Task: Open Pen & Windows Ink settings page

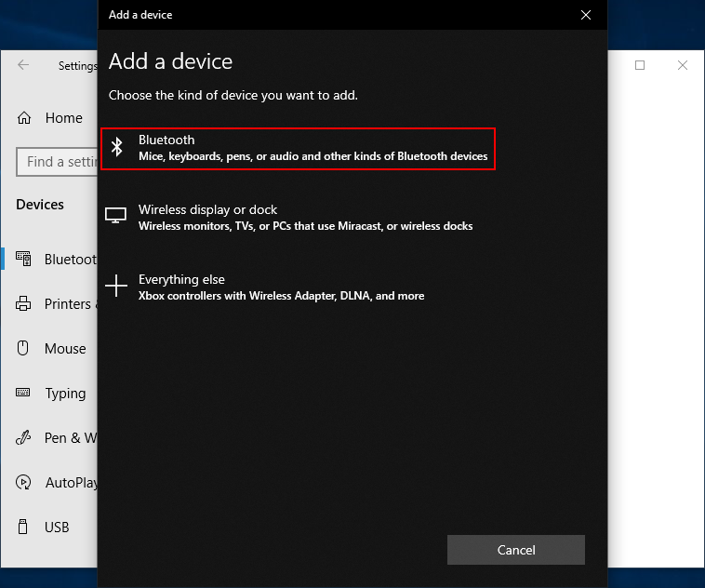Action: coord(71,437)
